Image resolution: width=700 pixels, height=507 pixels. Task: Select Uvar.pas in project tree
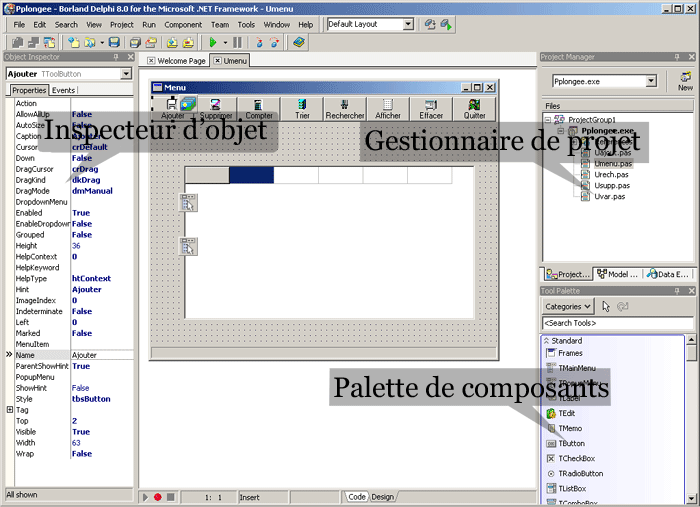click(x=609, y=196)
